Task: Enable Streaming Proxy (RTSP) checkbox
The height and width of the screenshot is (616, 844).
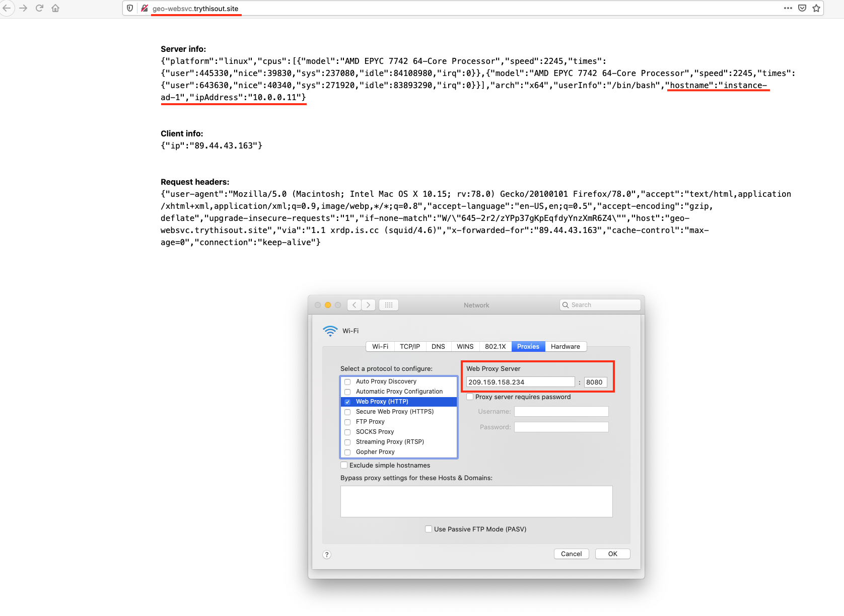Action: 347,442
